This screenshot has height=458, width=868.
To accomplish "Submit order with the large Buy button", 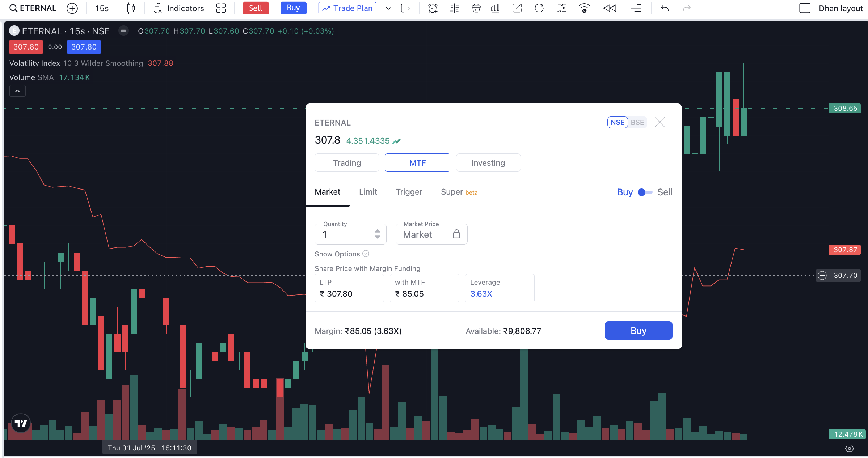I will coord(639,331).
